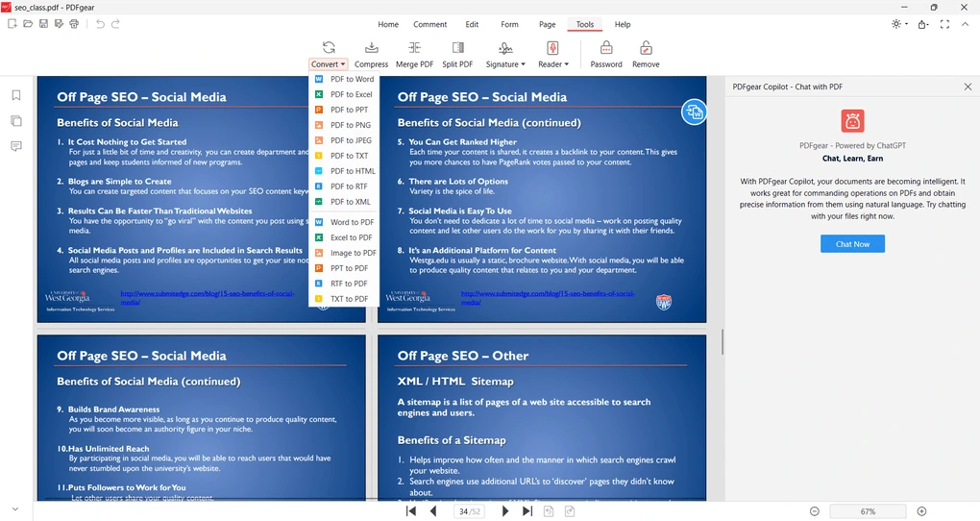Choose TXT to PDF

(x=344, y=299)
